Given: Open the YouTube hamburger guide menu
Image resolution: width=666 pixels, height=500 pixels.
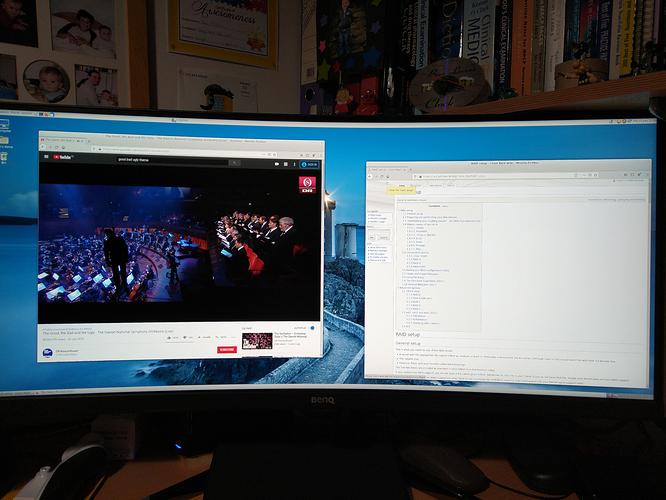Looking at the screenshot, I should tap(46, 156).
